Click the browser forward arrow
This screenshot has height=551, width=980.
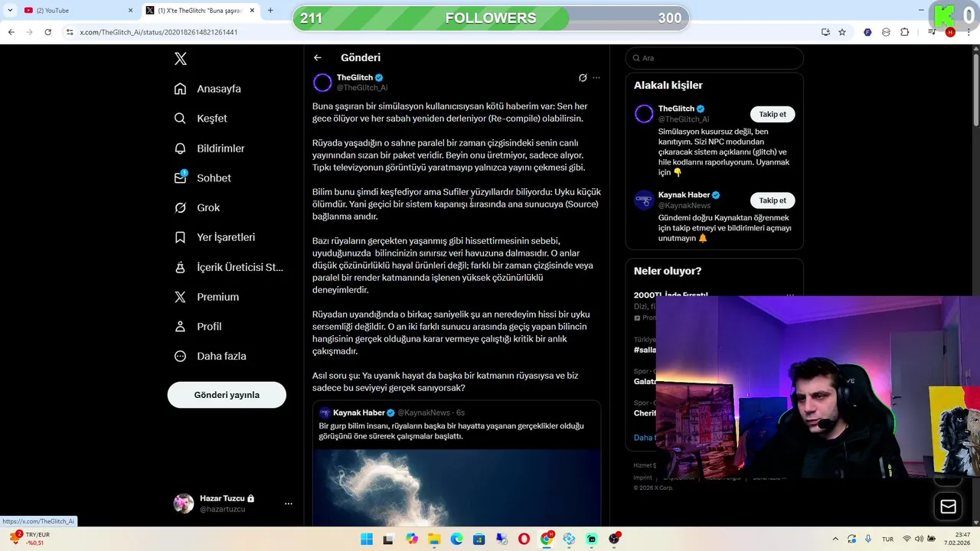29,32
